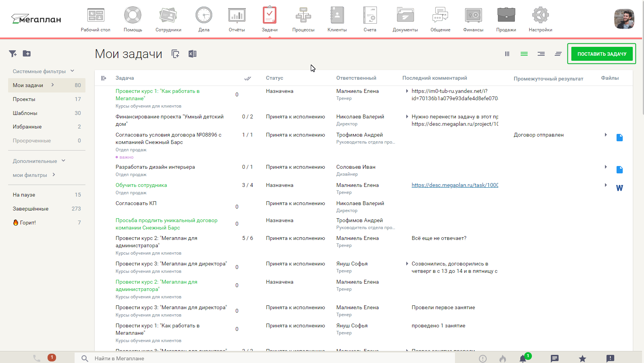Open the Настройки section

pos(540,20)
